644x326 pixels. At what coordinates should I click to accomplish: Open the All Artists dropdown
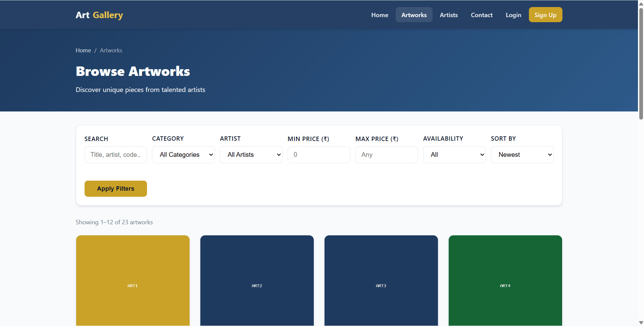pyautogui.click(x=251, y=155)
